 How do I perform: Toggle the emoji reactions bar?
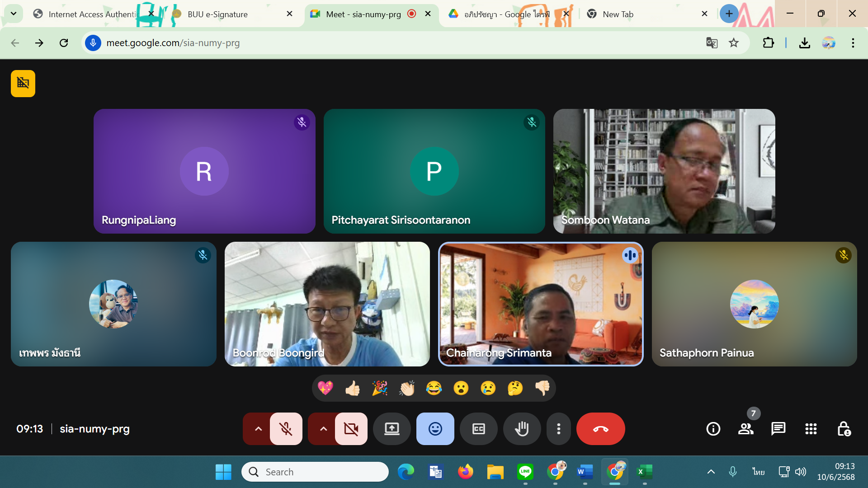[435, 429]
